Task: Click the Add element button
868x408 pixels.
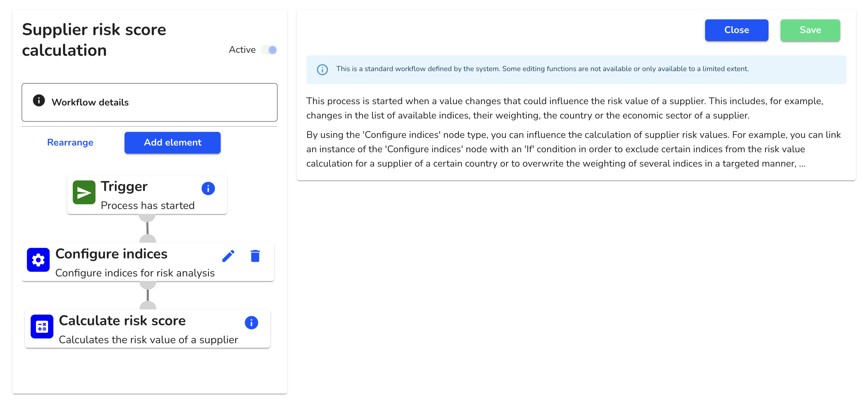Action: click(172, 143)
